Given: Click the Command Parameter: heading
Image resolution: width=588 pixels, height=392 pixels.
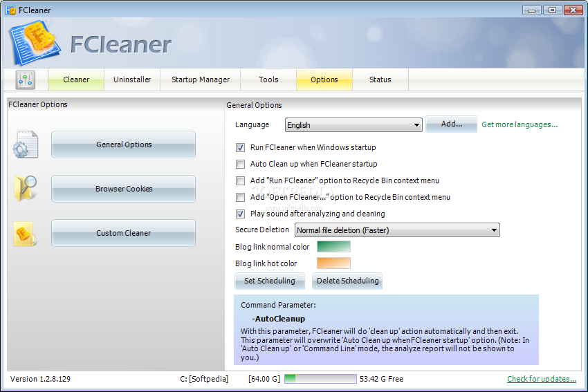Looking at the screenshot, I should [278, 305].
